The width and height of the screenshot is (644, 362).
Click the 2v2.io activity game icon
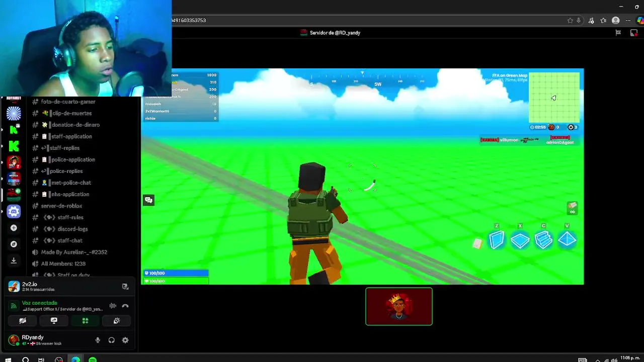[x=14, y=286]
